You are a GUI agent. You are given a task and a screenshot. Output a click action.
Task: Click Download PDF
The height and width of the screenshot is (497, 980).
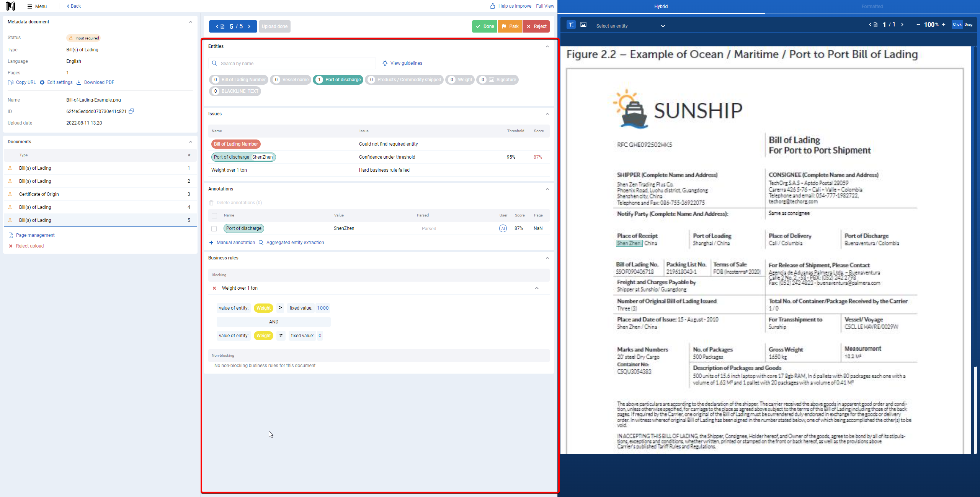pyautogui.click(x=95, y=82)
